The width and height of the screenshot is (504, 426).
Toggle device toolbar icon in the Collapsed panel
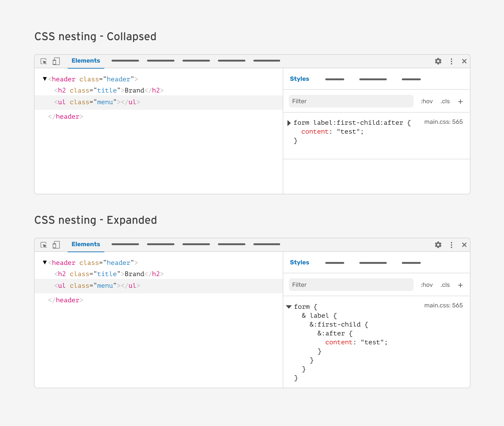(56, 61)
